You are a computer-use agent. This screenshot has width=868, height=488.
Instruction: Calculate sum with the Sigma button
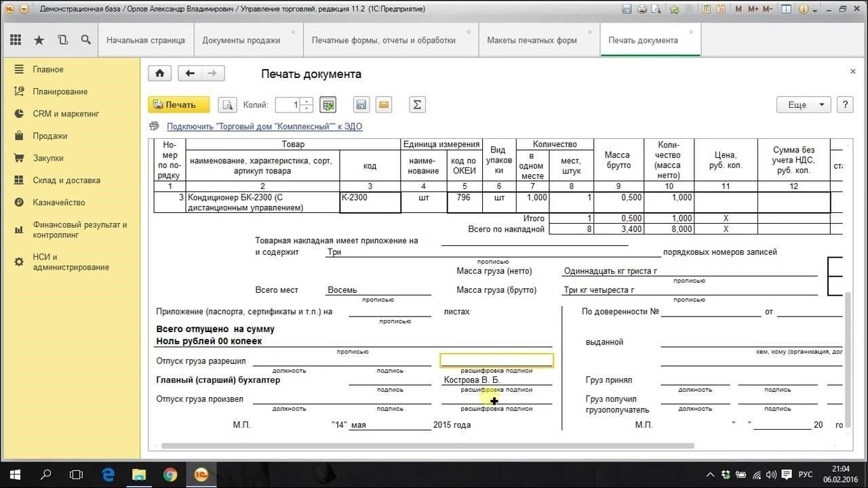417,105
